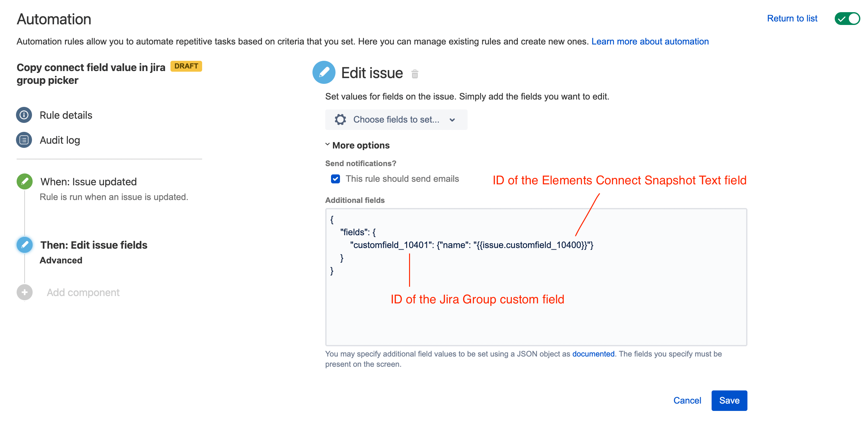Open the Audit log section

(x=59, y=140)
